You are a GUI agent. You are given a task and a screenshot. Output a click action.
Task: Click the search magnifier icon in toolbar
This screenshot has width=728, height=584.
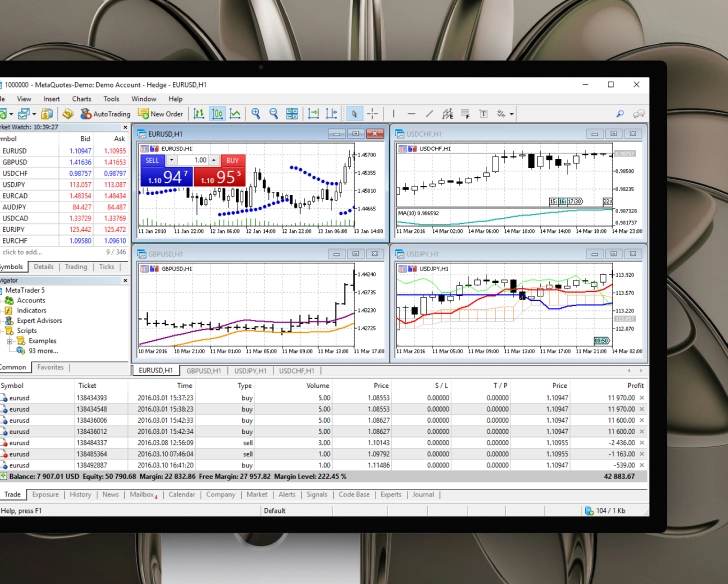(x=620, y=114)
